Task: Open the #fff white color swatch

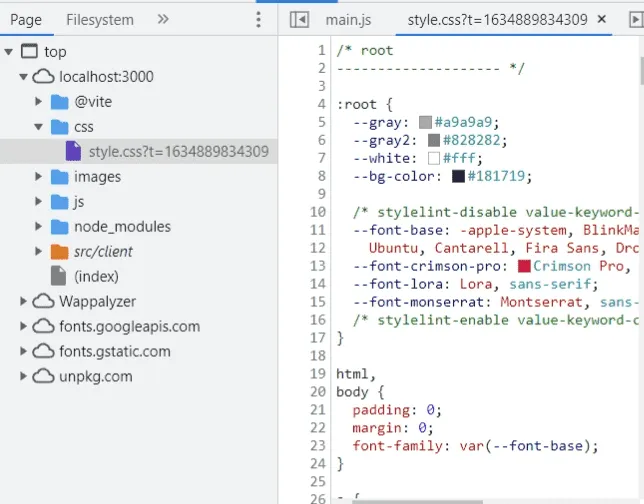Action: click(x=434, y=158)
